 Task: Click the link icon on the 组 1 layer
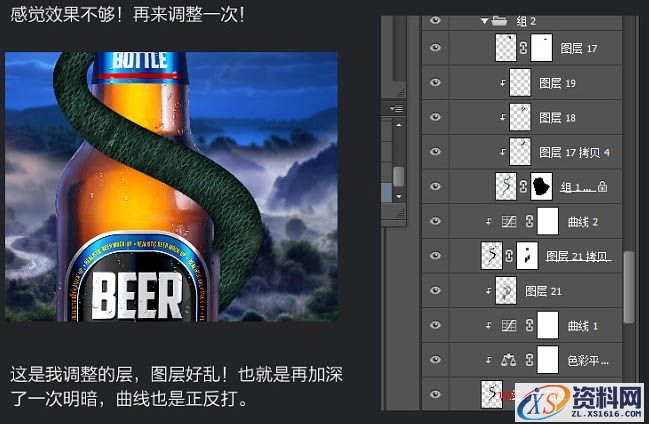pyautogui.click(x=523, y=186)
